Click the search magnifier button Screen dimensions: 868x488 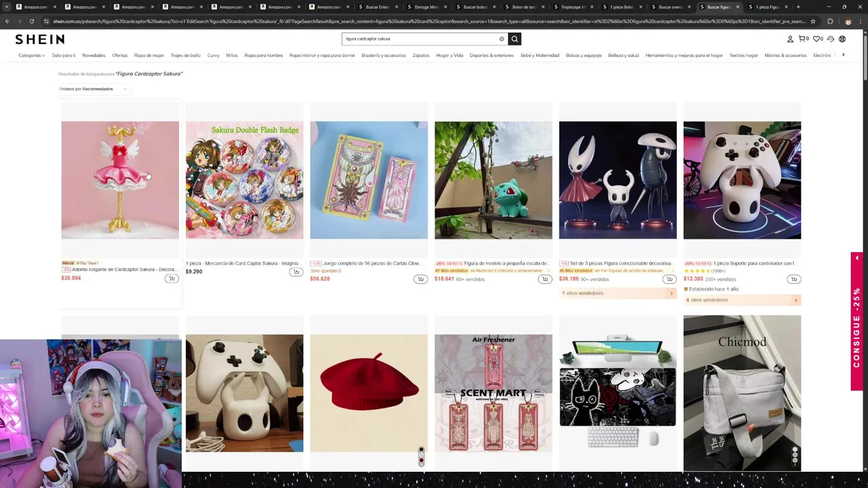(x=515, y=39)
